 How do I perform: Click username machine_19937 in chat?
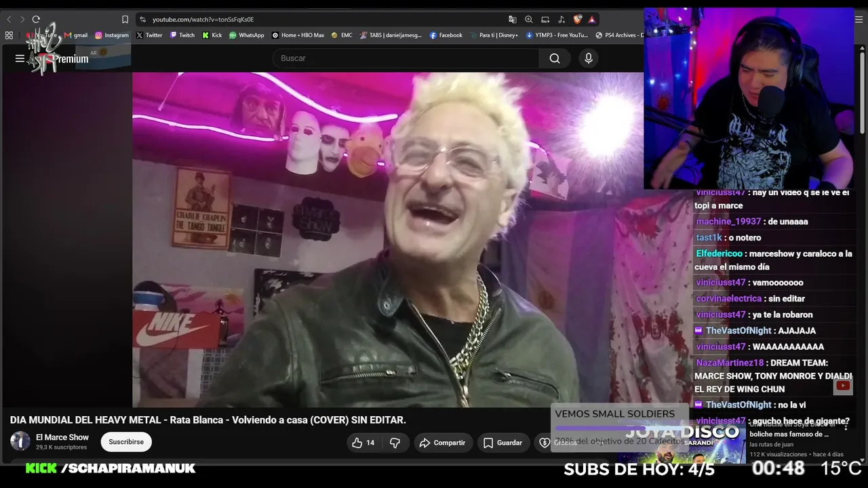click(728, 222)
